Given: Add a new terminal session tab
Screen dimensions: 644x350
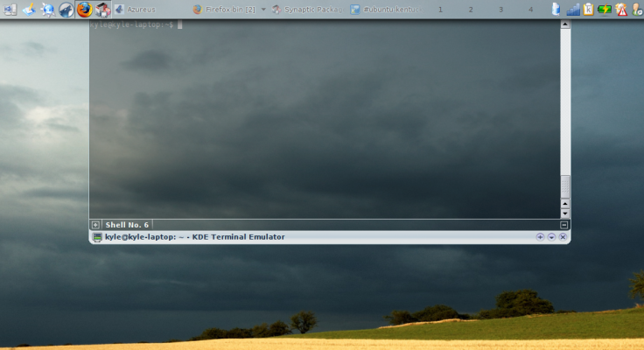Looking at the screenshot, I should 95,225.
